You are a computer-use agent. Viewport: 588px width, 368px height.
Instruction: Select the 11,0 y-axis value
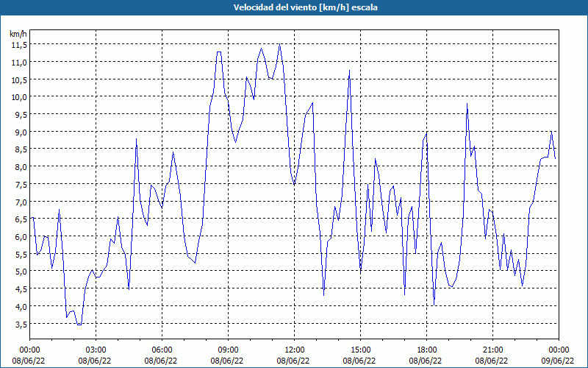pos(19,63)
